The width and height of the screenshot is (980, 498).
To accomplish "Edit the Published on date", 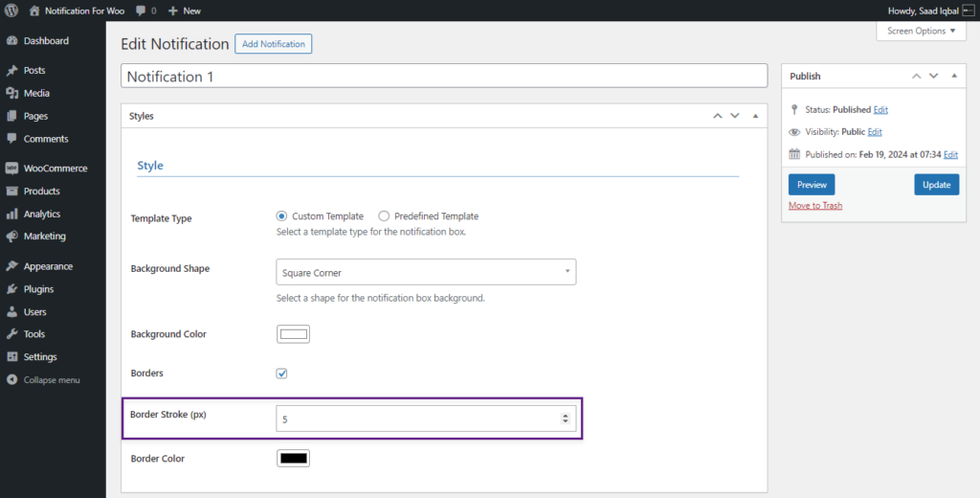I will tap(950, 154).
